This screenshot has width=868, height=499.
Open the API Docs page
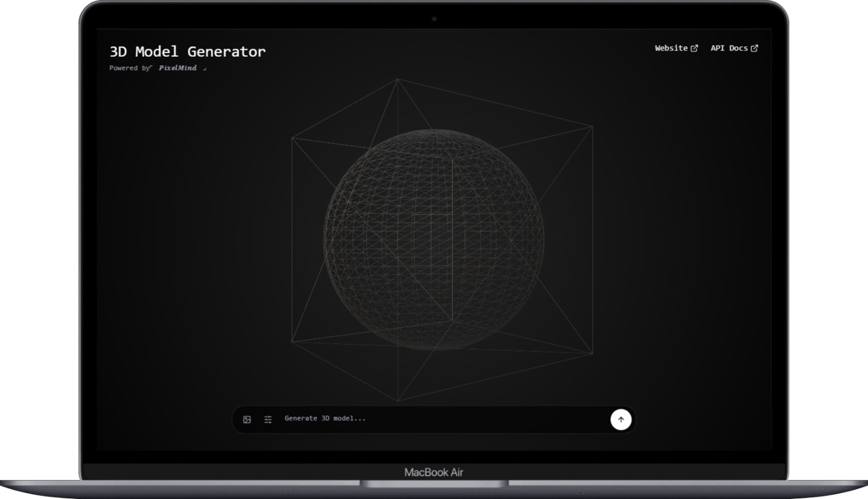click(x=729, y=48)
